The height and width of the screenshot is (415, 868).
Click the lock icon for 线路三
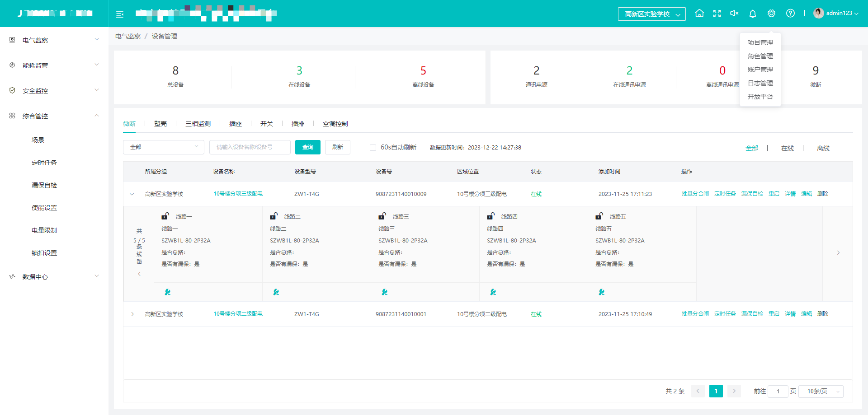tap(382, 216)
